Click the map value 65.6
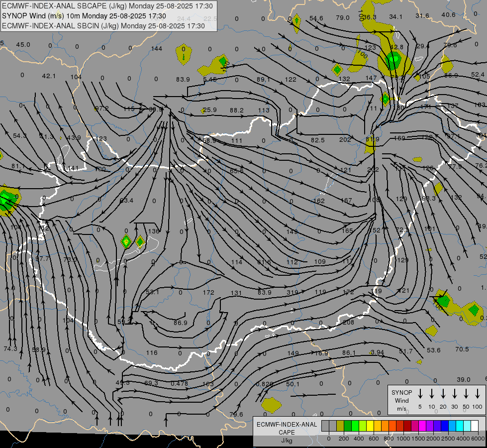Image resolution: width=487 pixels, height=448 pixels. (x=237, y=171)
